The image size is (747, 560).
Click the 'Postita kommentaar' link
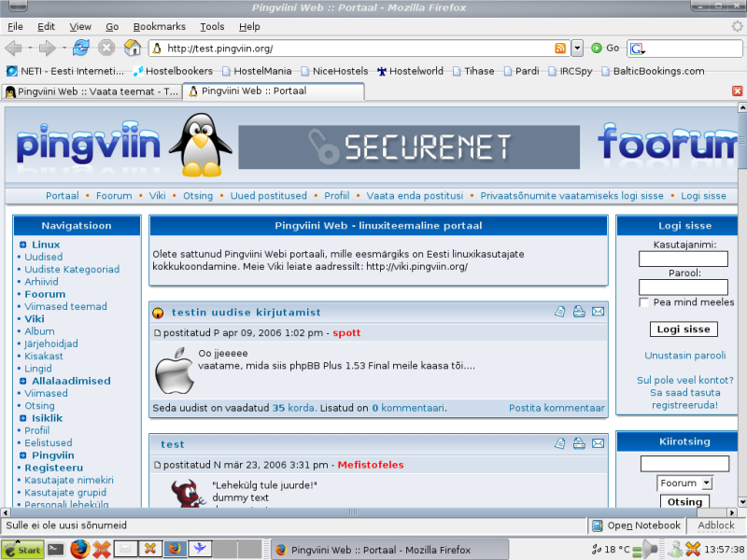557,408
